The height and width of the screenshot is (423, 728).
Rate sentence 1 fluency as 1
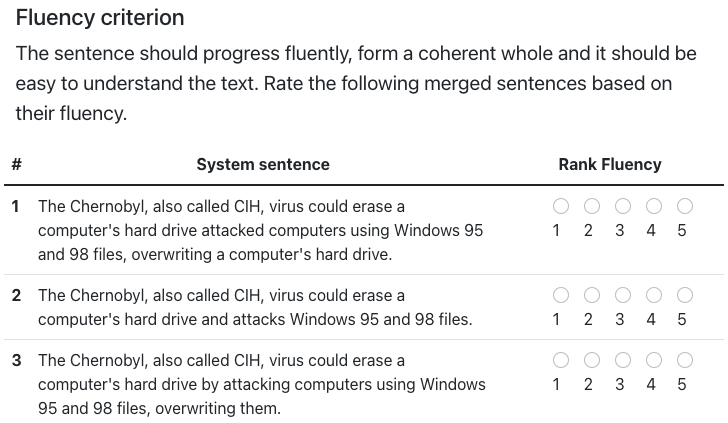[x=560, y=206]
